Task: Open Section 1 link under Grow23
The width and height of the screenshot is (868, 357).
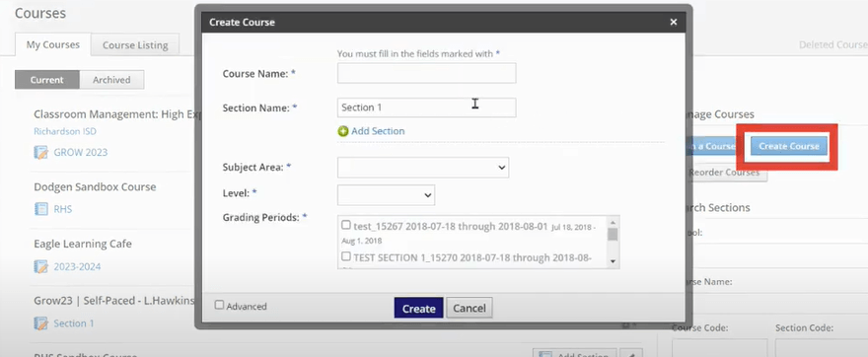Action: click(74, 323)
